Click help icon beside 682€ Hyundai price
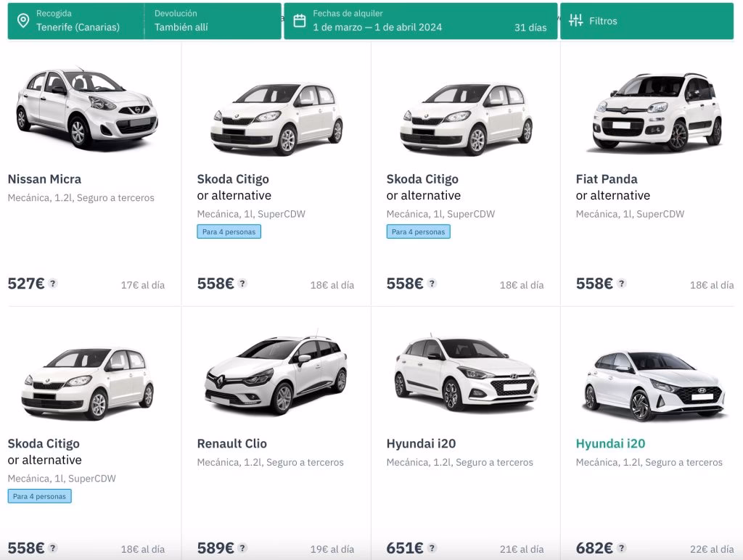 tap(622, 548)
